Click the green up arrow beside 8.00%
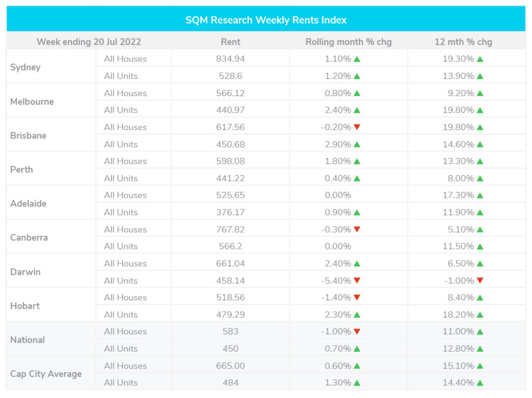Image resolution: width=532 pixels, height=398 pixels. tap(480, 178)
